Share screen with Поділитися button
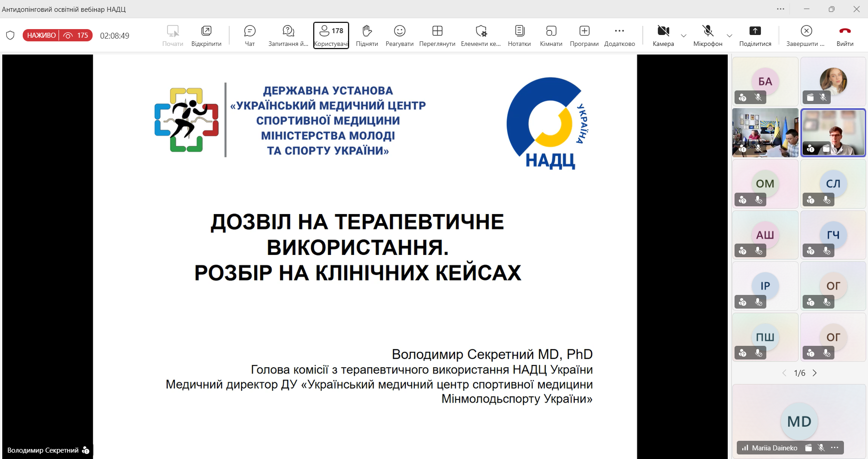This screenshot has width=868, height=459. (x=755, y=35)
